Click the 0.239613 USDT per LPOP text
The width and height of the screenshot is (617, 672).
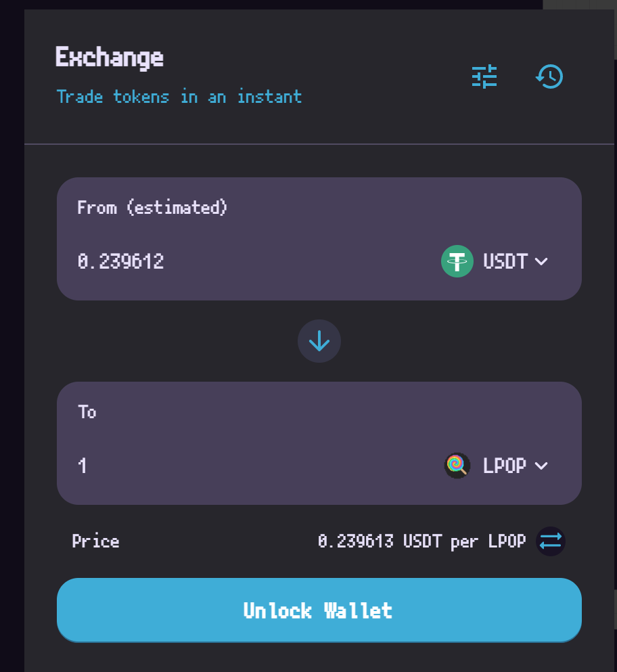(422, 541)
